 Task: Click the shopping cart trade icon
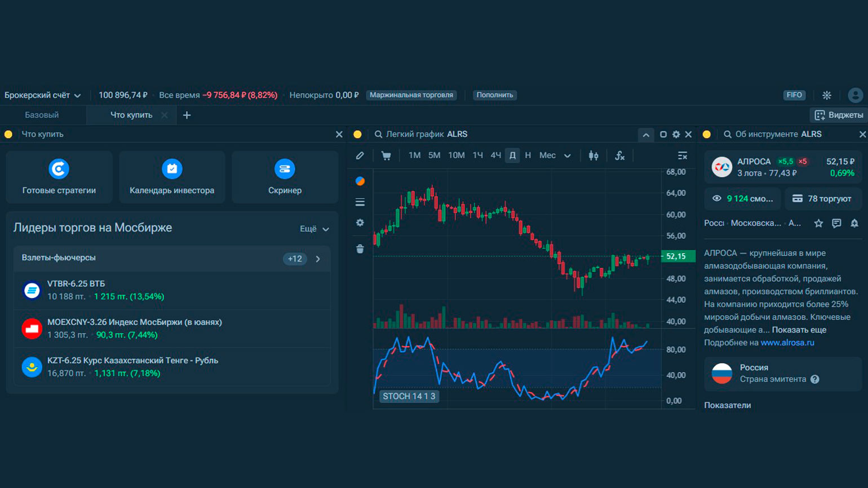(386, 156)
